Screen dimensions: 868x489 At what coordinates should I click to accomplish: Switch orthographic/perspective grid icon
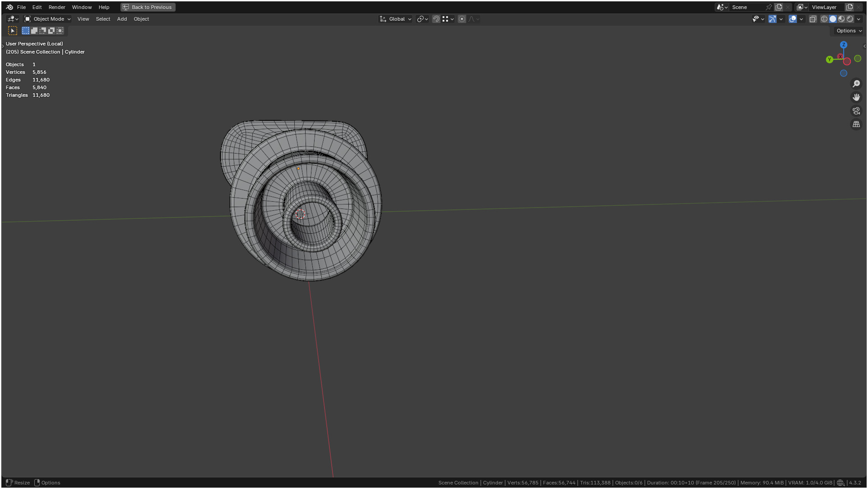(x=856, y=124)
